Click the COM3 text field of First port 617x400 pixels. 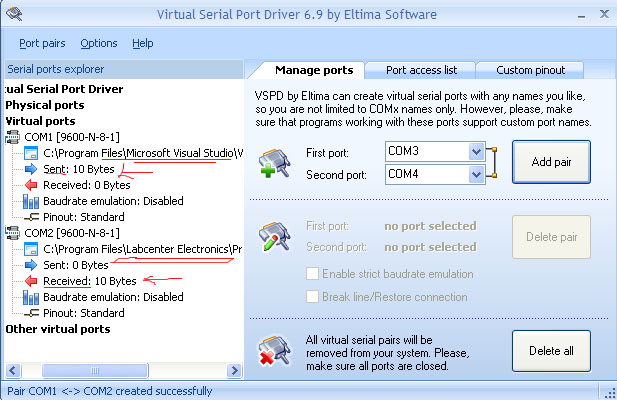pyautogui.click(x=427, y=151)
